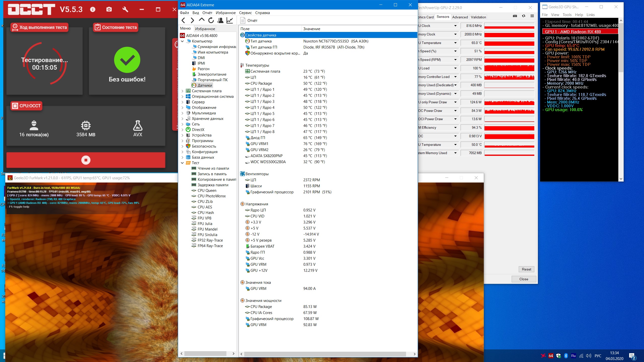Stop the OCCT test with red button
Viewport: 644px width, 362px height.
[x=86, y=160]
